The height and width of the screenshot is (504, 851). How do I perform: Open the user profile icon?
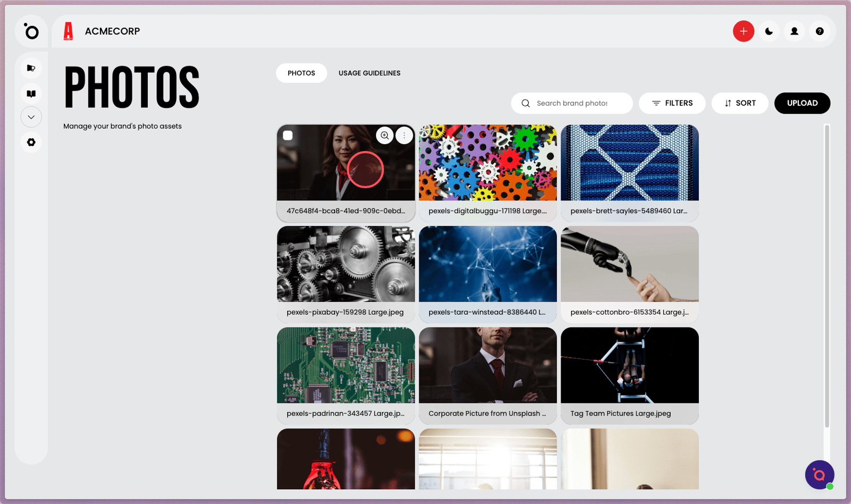(x=794, y=31)
